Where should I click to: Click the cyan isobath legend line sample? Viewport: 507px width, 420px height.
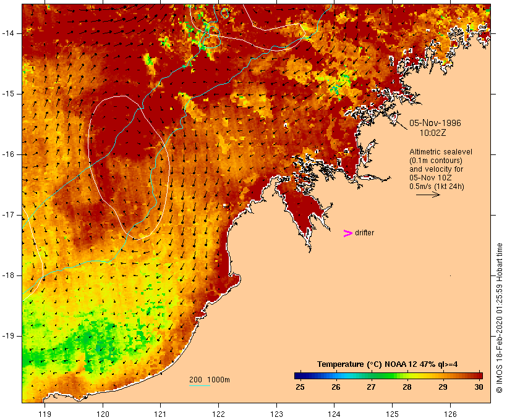click(x=200, y=385)
